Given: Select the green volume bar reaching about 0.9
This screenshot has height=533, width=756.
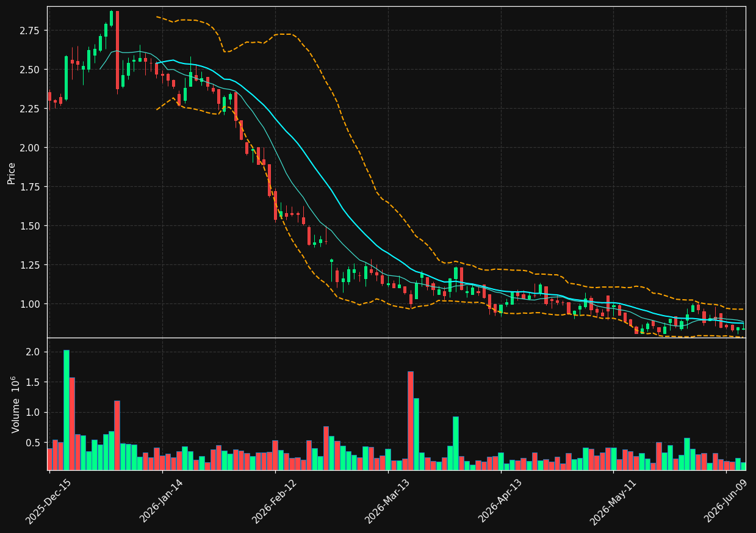Looking at the screenshot, I should 456,443.
